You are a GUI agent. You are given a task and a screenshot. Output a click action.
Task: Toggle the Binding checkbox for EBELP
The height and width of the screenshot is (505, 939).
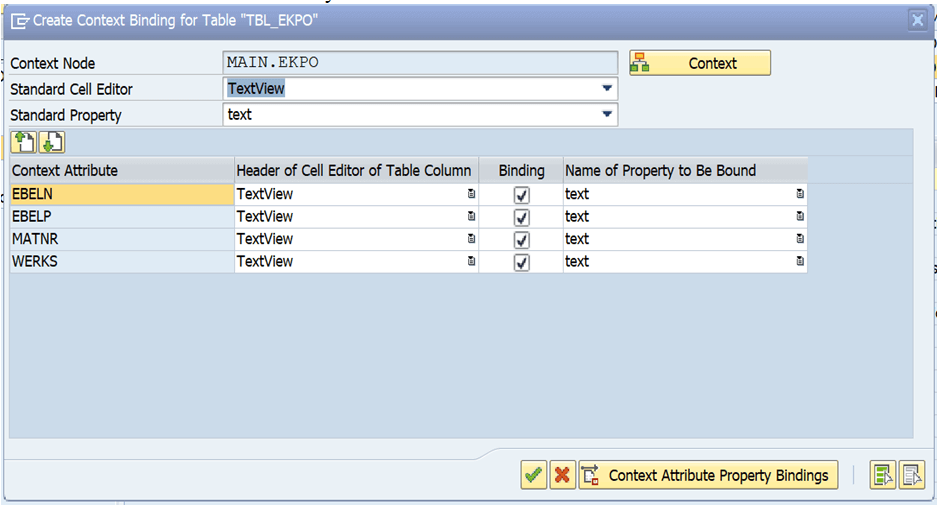click(522, 217)
